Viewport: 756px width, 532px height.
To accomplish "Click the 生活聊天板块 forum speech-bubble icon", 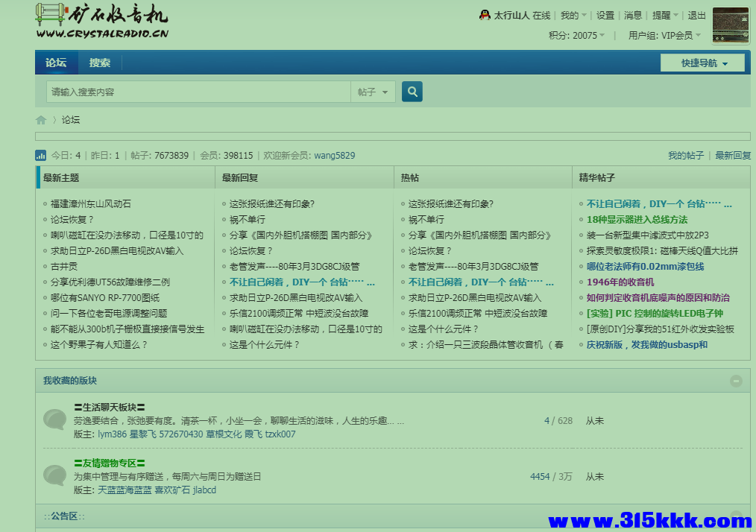I will (54, 419).
